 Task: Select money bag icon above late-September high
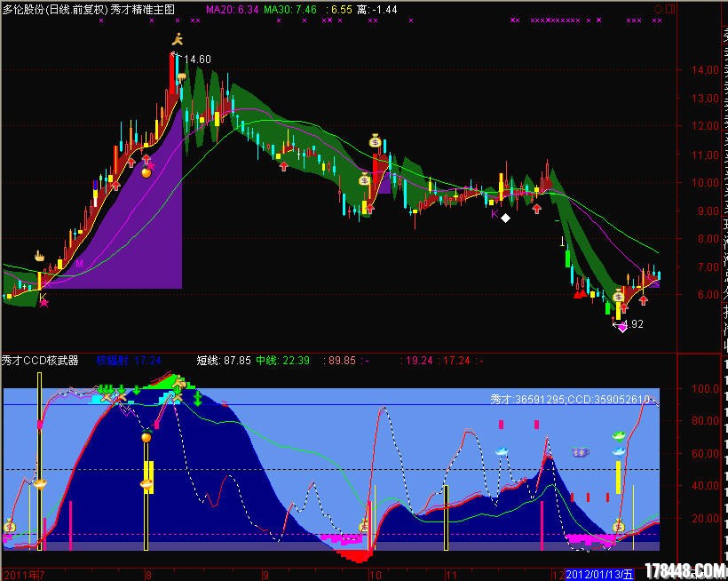point(376,140)
